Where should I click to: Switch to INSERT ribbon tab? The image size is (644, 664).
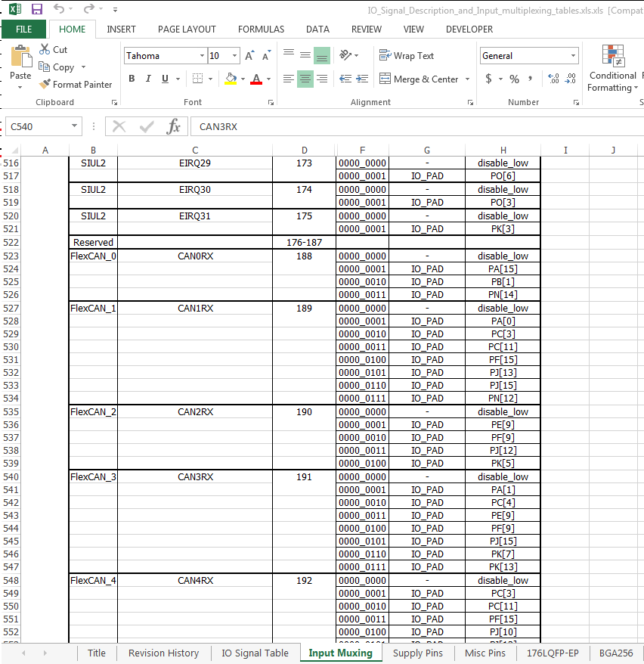(x=121, y=29)
